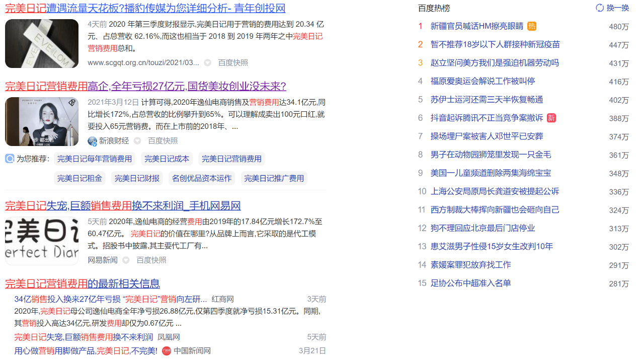
Task: Click the 红商网 source label
Action: tap(222, 300)
